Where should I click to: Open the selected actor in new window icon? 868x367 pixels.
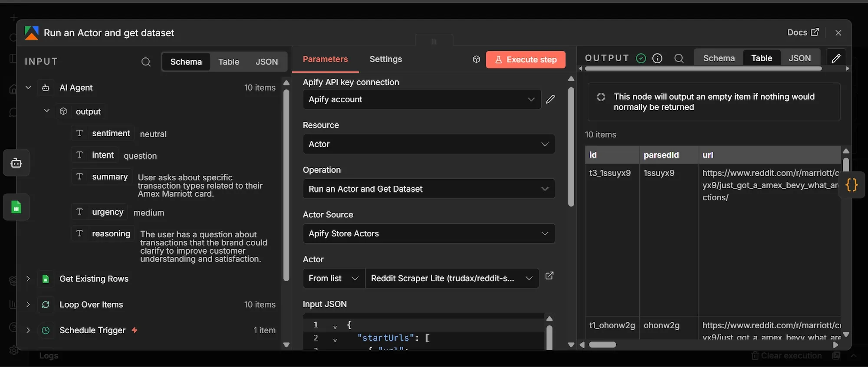click(x=549, y=276)
